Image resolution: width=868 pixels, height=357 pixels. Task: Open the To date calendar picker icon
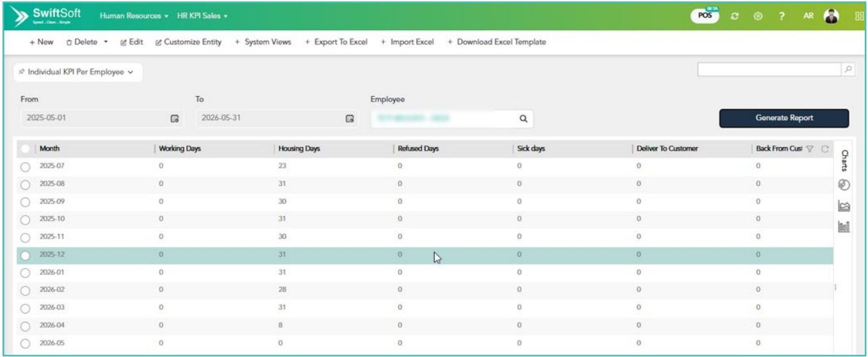[350, 118]
